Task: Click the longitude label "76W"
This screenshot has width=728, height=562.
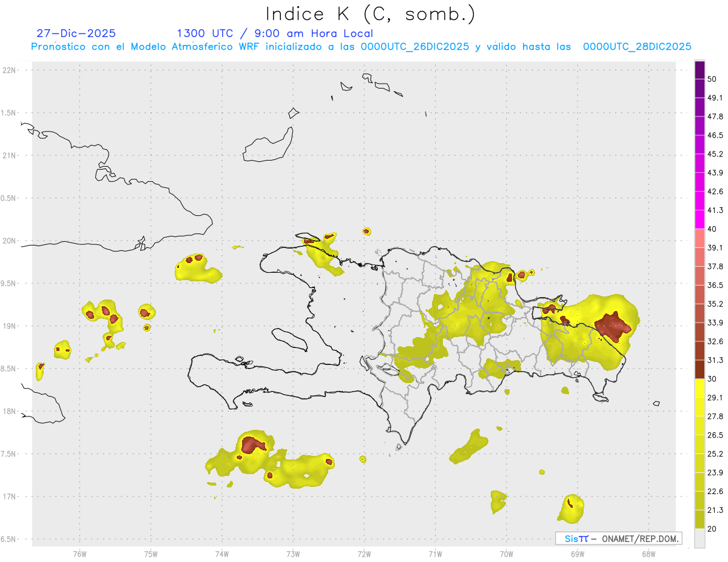Action: coord(79,554)
